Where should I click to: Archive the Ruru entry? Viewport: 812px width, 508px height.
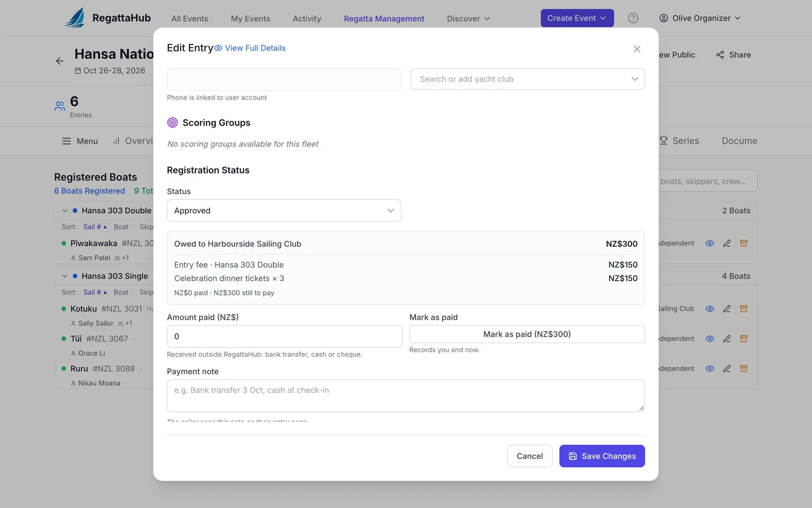(x=744, y=369)
